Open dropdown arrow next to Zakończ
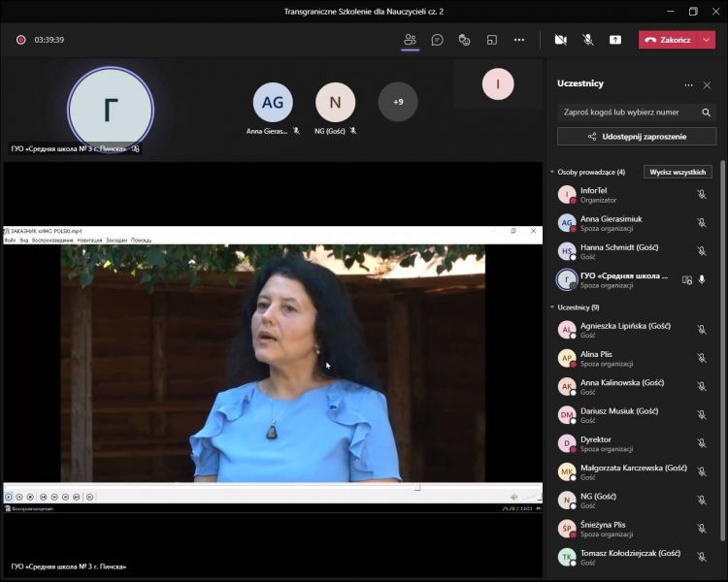Viewport: 728px width, 582px height. point(707,40)
